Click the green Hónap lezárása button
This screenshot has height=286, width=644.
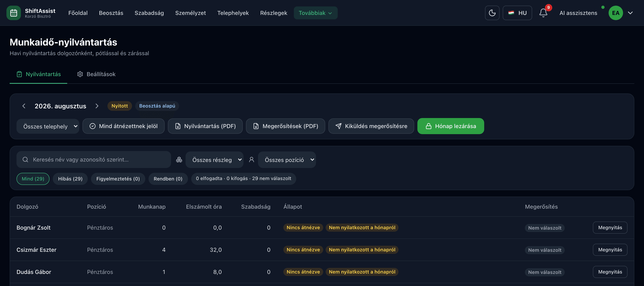[x=451, y=126]
